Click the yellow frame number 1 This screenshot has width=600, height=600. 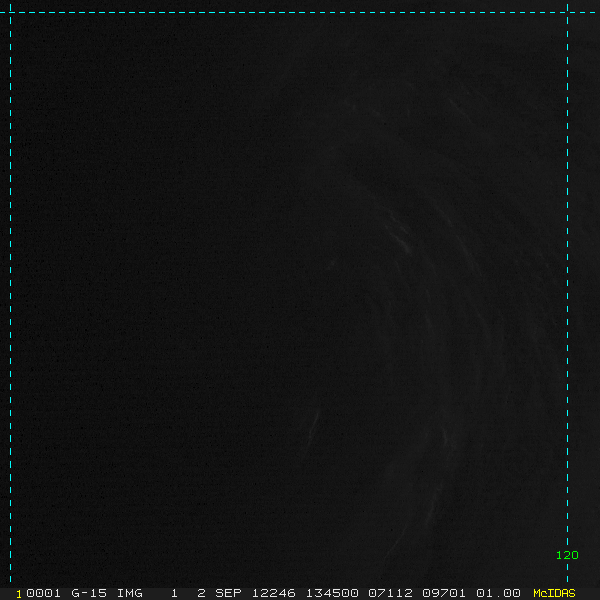19,594
